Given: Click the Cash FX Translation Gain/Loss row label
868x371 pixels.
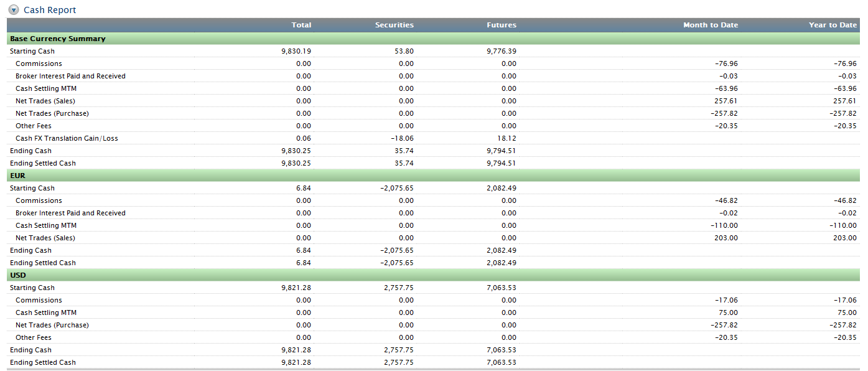Looking at the screenshot, I should coord(67,138).
